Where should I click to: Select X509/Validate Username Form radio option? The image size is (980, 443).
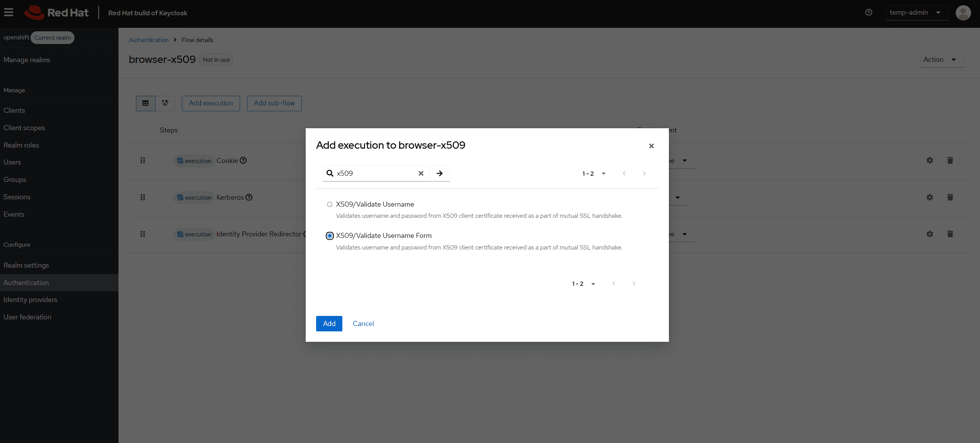click(330, 236)
